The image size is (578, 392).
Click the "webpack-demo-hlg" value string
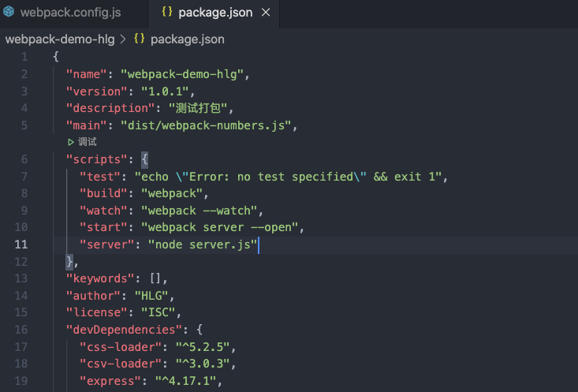click(x=182, y=74)
